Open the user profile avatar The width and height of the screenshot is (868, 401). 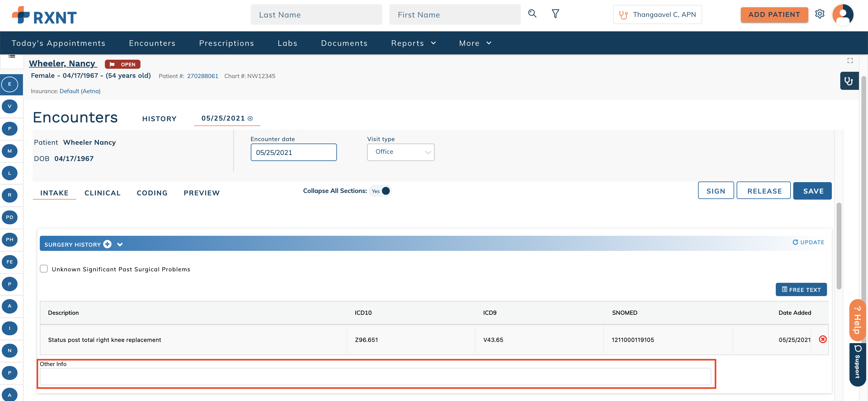pyautogui.click(x=843, y=14)
